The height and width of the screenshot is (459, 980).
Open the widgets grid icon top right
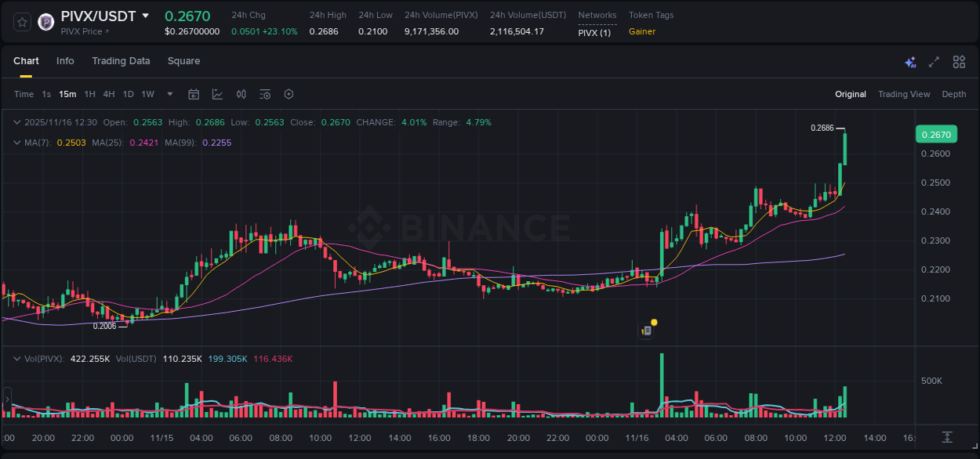[x=959, y=61]
